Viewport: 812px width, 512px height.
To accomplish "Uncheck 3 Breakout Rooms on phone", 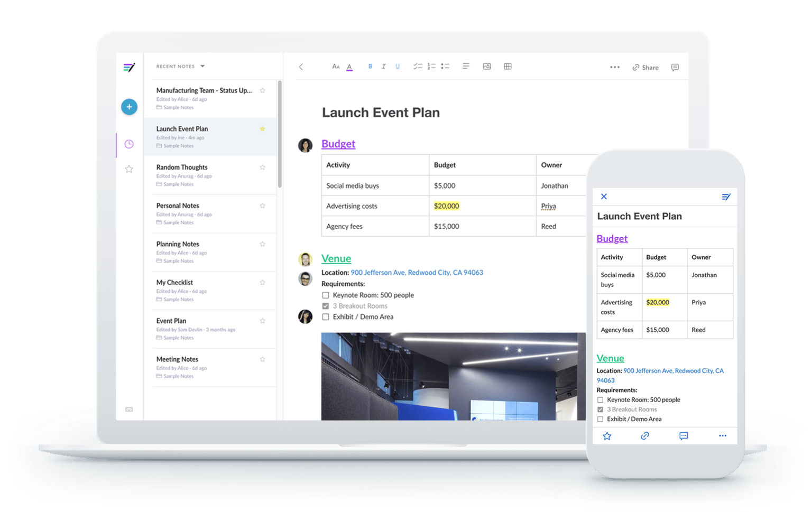I will pos(600,409).
